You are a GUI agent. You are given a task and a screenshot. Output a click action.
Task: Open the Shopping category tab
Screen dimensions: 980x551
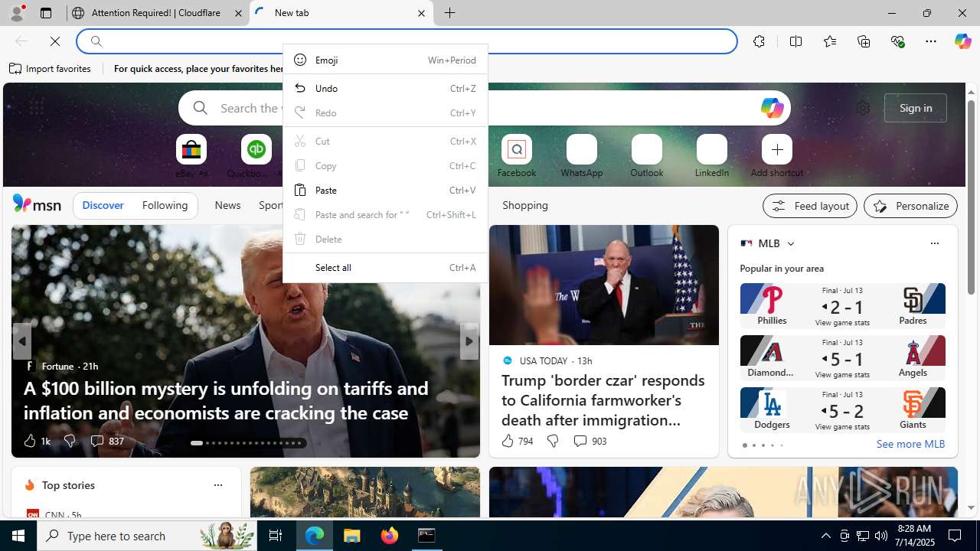pos(525,205)
